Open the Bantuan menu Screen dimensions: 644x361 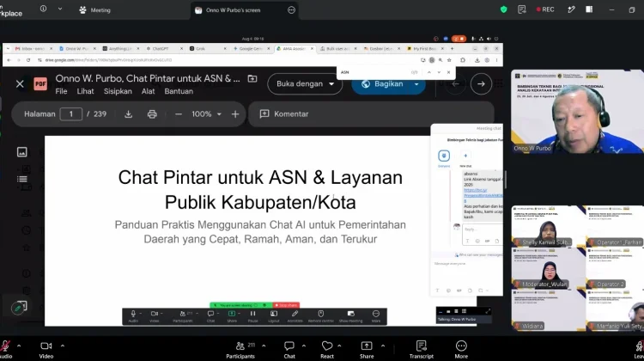pos(179,91)
